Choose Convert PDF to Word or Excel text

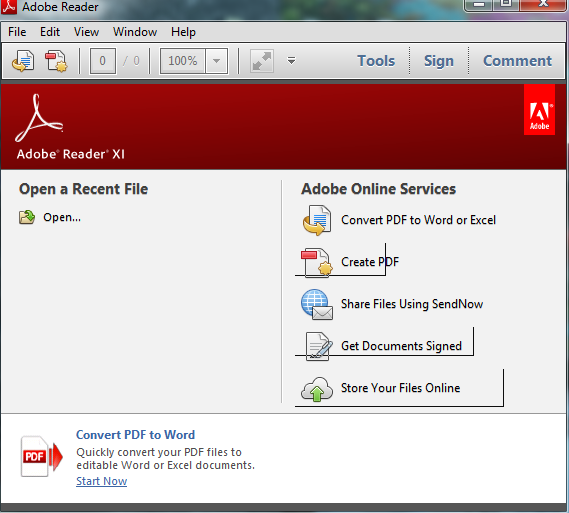click(418, 220)
